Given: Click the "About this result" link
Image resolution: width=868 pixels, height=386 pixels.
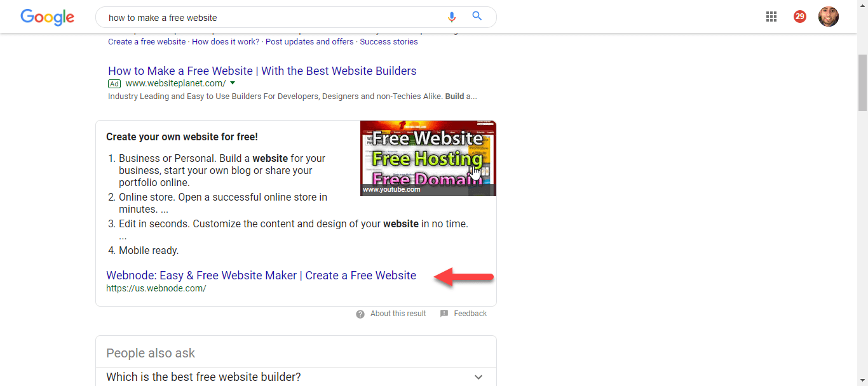Looking at the screenshot, I should coord(398,314).
